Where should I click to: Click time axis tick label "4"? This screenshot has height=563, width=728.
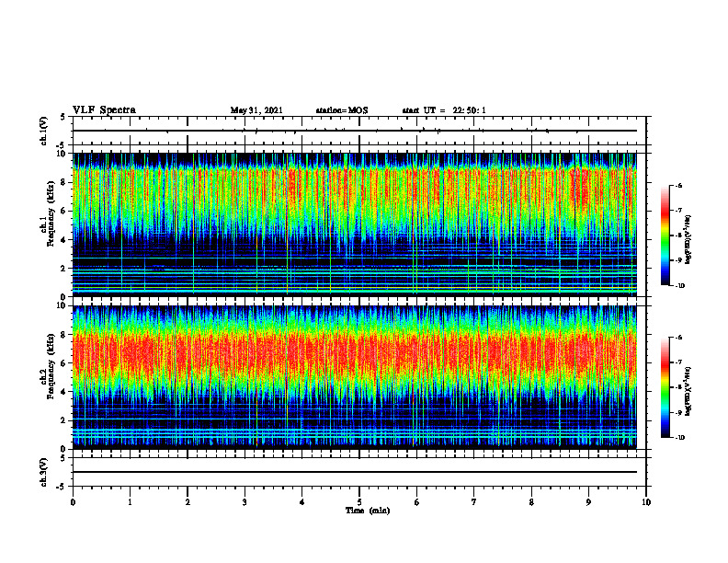point(302,502)
